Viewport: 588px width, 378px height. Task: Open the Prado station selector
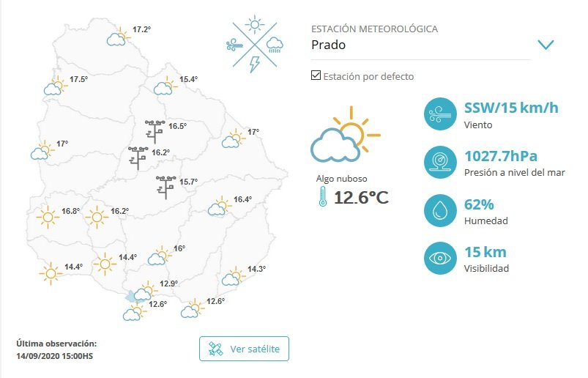pos(421,45)
